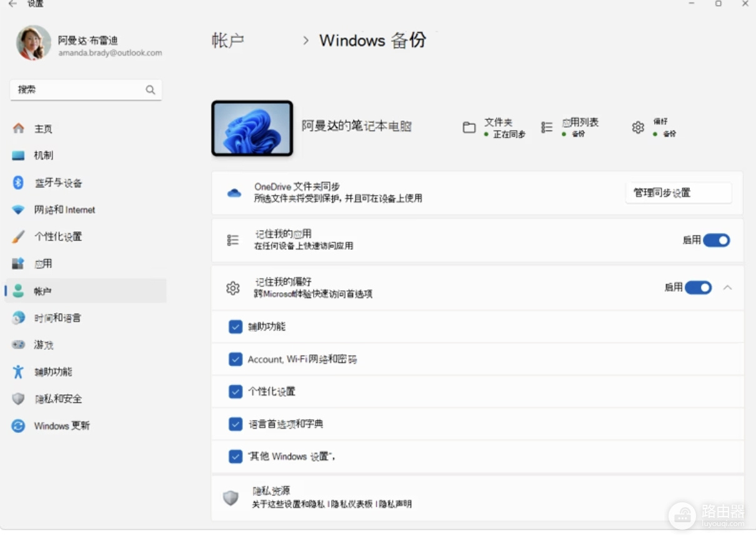Screen dimensions: 756x541
Task: Click the 管理同步设置 button
Action: (x=679, y=193)
